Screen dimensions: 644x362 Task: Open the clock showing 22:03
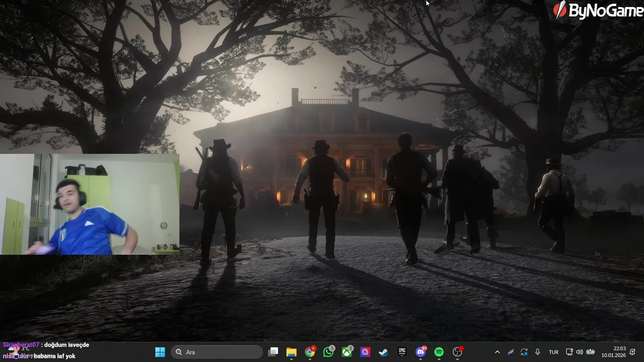[x=613, y=352]
